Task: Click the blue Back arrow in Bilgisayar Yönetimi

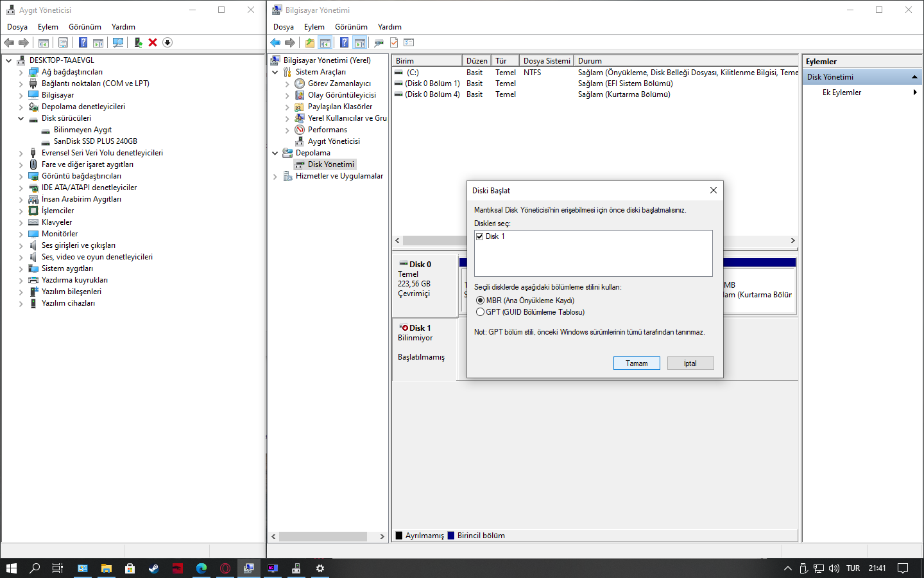Action: coord(275,42)
